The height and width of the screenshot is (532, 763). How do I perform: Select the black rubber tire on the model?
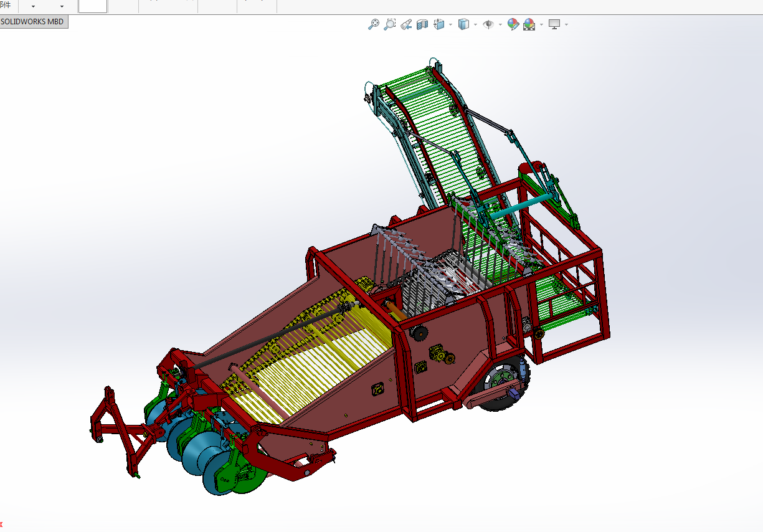point(503,382)
